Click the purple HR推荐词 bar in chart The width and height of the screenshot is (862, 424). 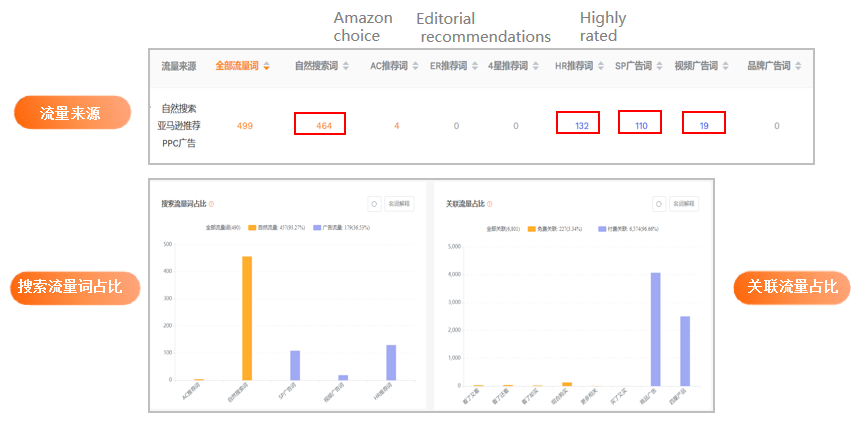(391, 362)
